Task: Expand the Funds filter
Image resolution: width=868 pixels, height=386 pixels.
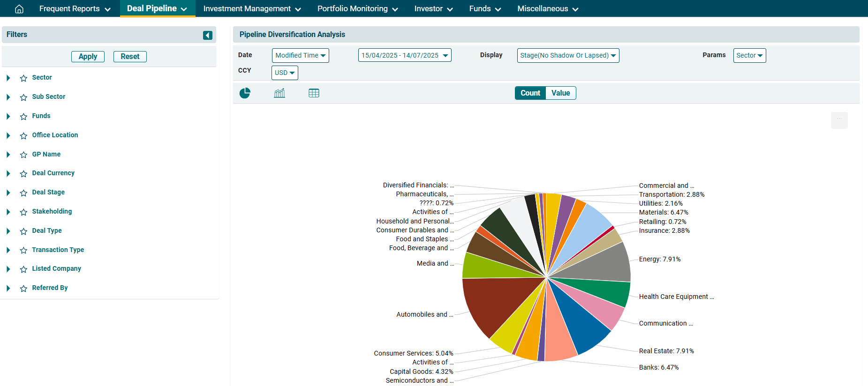Action: click(x=8, y=116)
